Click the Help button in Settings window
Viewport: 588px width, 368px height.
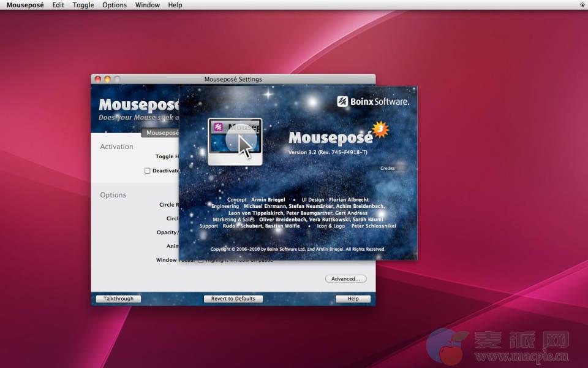coord(353,299)
